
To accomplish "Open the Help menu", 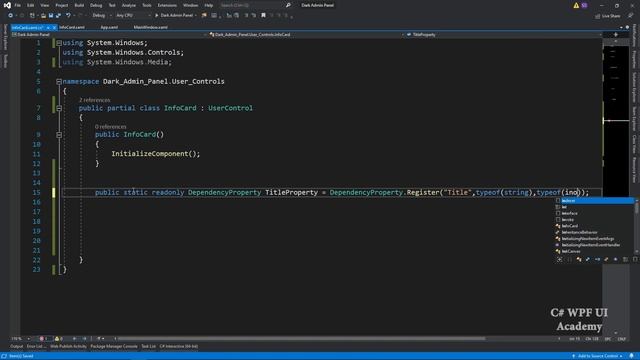I will pos(209,5).
